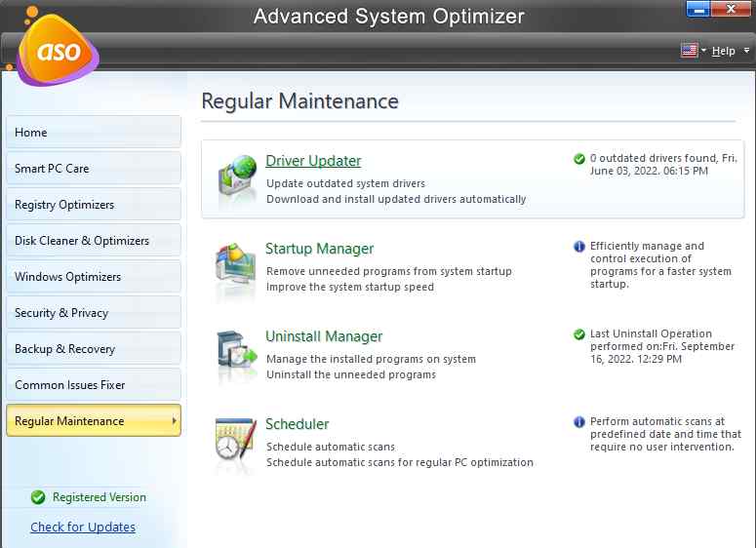Select Backup & Recovery in sidebar
This screenshot has width=756, height=548.
(x=94, y=348)
